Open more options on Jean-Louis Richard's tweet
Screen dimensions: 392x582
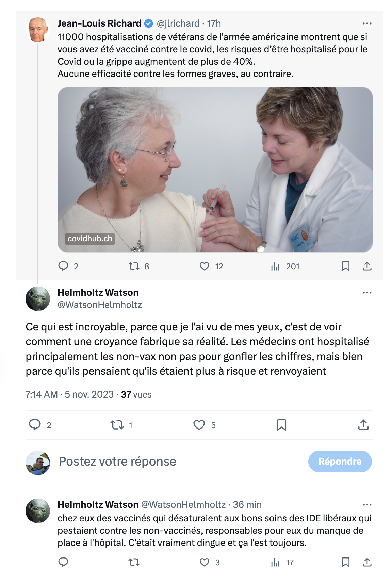tap(367, 23)
